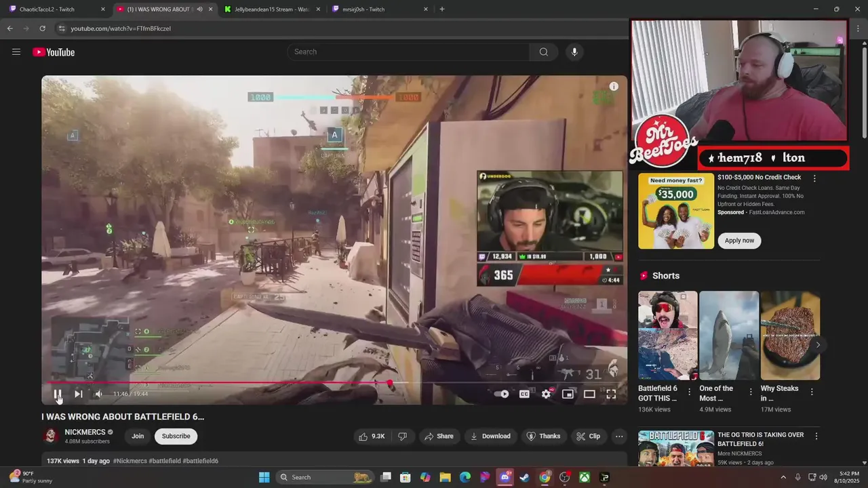Click the YouTube search magnifier button
Viewport: 868px width, 488px height.
click(x=544, y=52)
